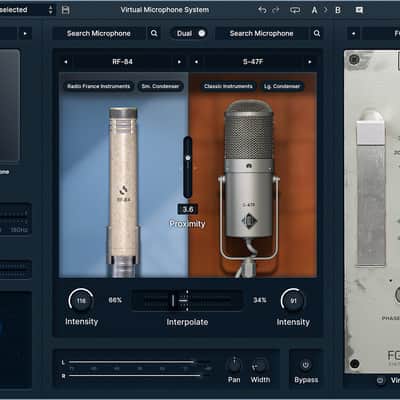400x400 pixels.
Task: Select the Lg. Condenser tag
Action: [282, 86]
